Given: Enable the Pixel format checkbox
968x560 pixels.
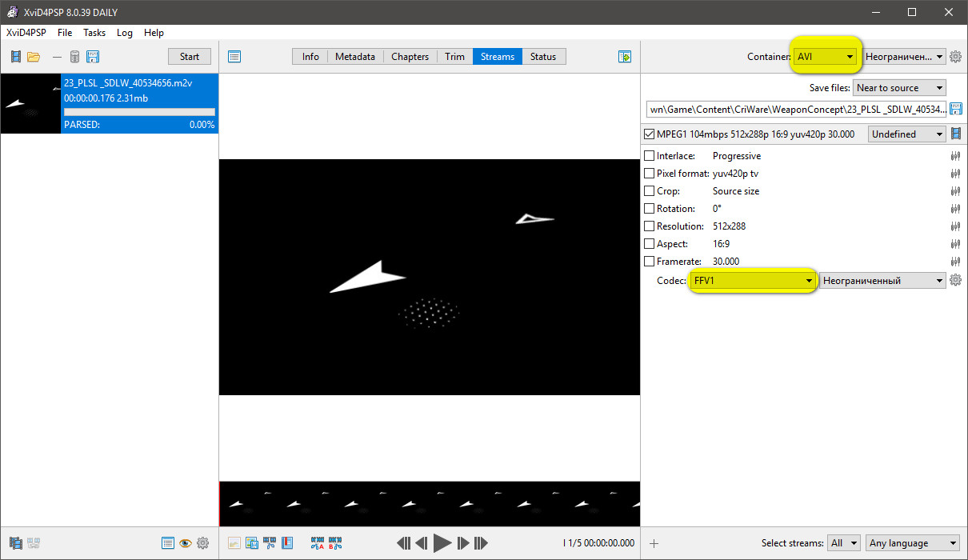Looking at the screenshot, I should point(649,174).
